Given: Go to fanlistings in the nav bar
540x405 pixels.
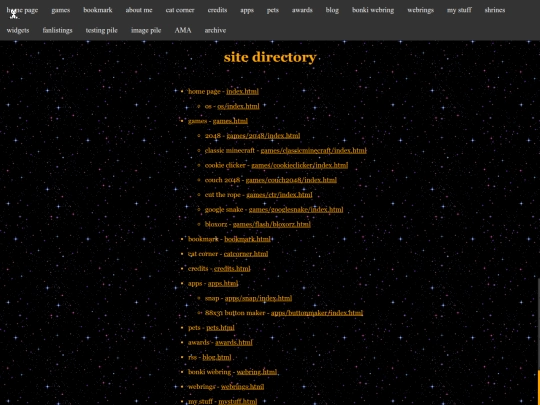Looking at the screenshot, I should coord(58,30).
